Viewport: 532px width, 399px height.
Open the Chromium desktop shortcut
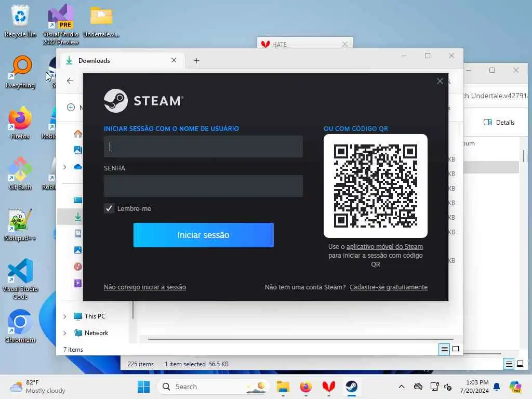20,326
